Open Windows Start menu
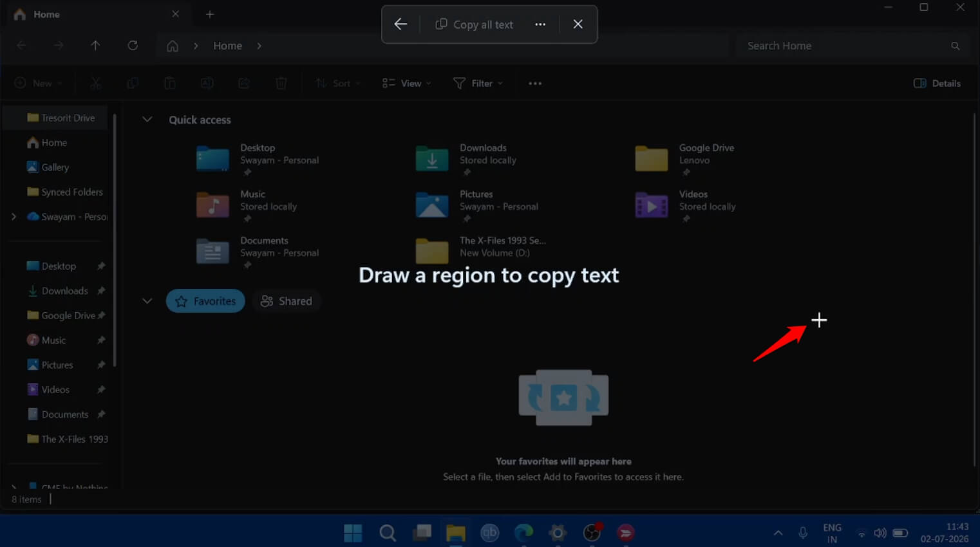Image resolution: width=980 pixels, height=547 pixels. pos(353,532)
